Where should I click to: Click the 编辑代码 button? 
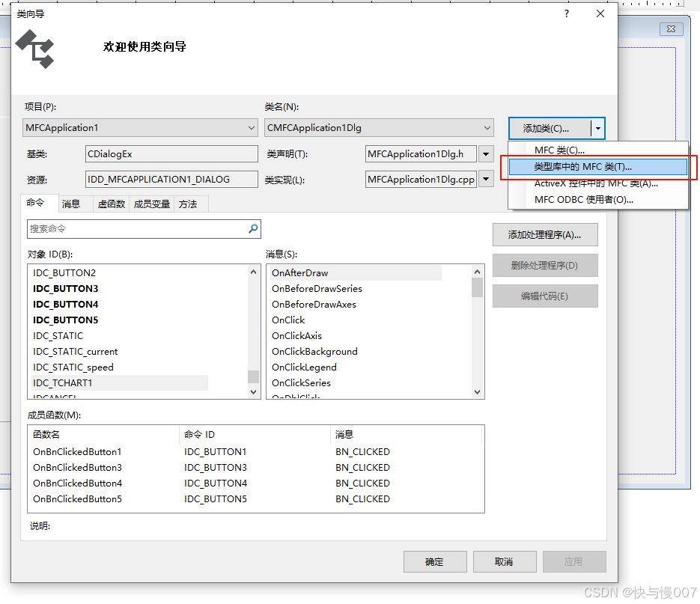(x=544, y=296)
